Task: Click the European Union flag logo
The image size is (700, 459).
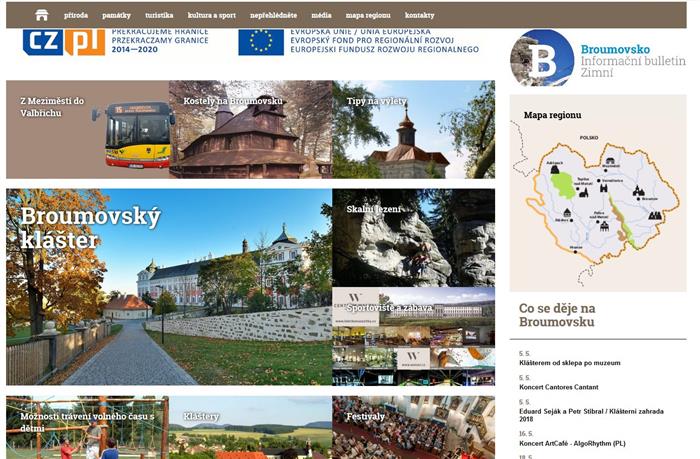Action: [261, 42]
